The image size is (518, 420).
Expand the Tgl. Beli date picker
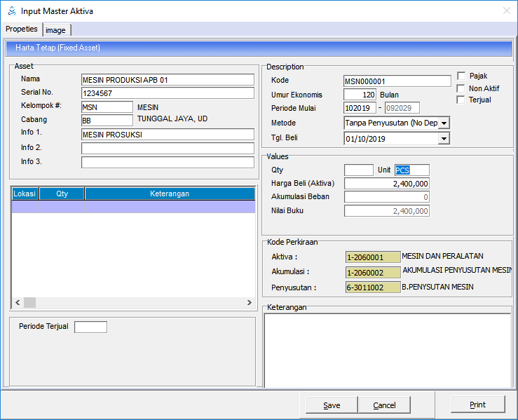click(443, 139)
